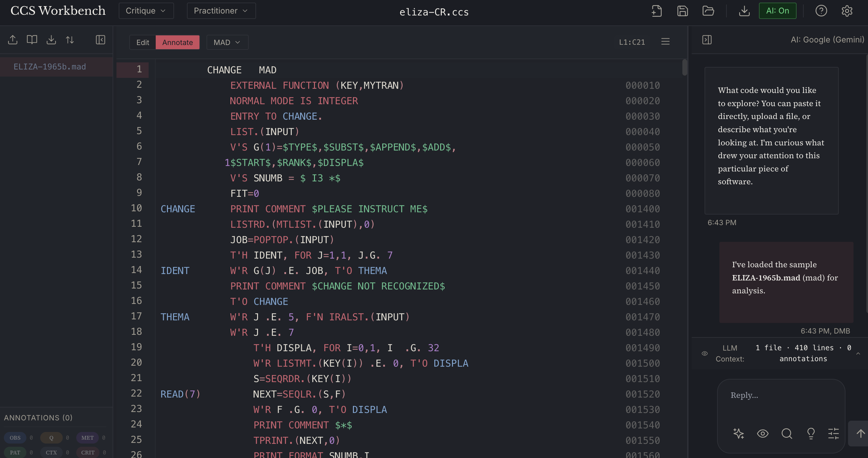Viewport: 868px width, 458px height.
Task: Open the MAD language dropdown
Action: click(x=227, y=42)
